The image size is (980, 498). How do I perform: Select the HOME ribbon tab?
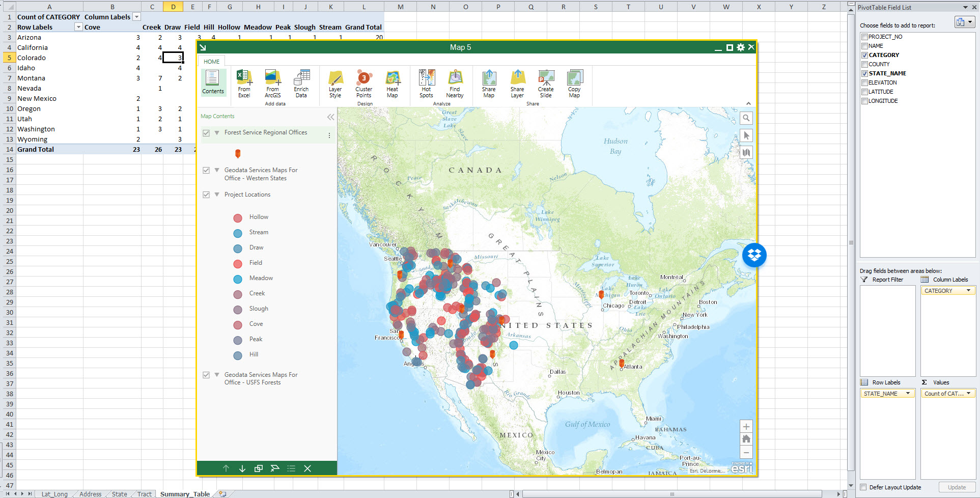[x=212, y=62]
